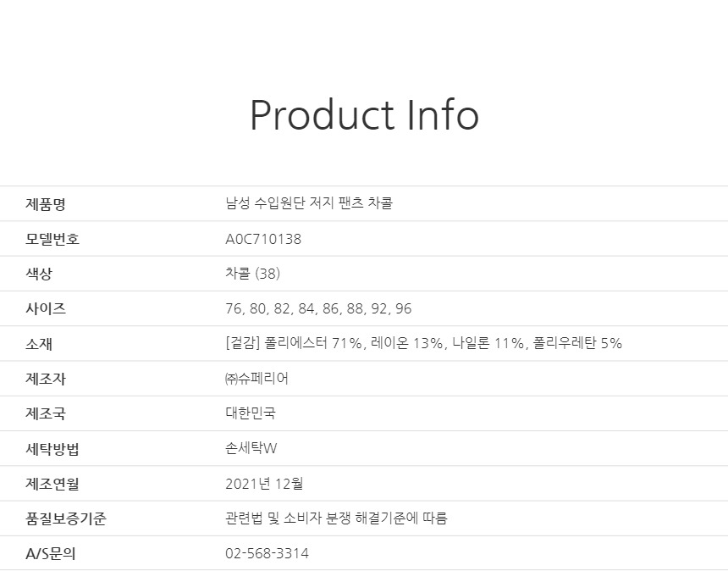Click washing method 손세탁W
Viewport: 728px width, 571px height.
point(251,448)
